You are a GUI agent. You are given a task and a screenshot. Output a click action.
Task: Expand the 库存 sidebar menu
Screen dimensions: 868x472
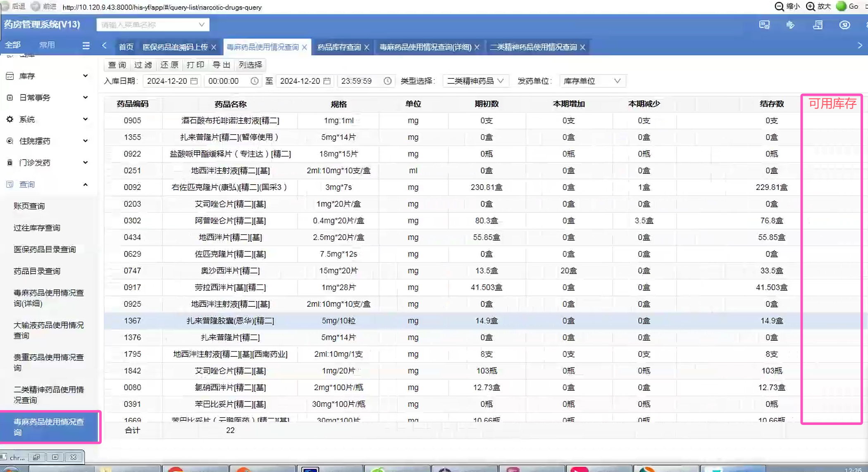tap(47, 76)
